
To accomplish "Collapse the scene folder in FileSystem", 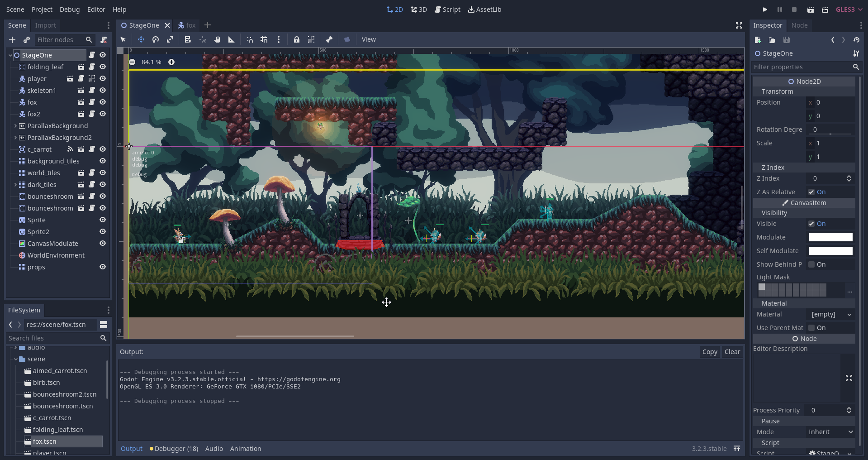I will click(x=15, y=359).
